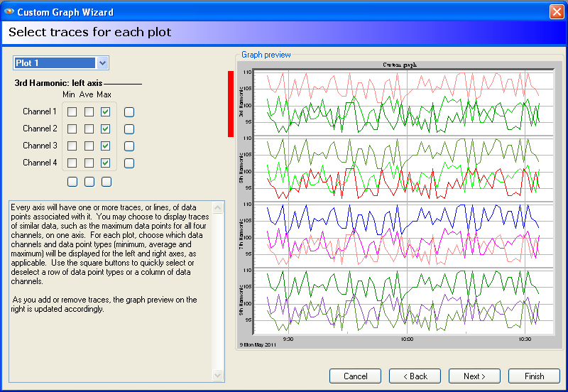This screenshot has width=568, height=392.
Task: Enable Channel 2 Min checkbox
Action: 72,129
